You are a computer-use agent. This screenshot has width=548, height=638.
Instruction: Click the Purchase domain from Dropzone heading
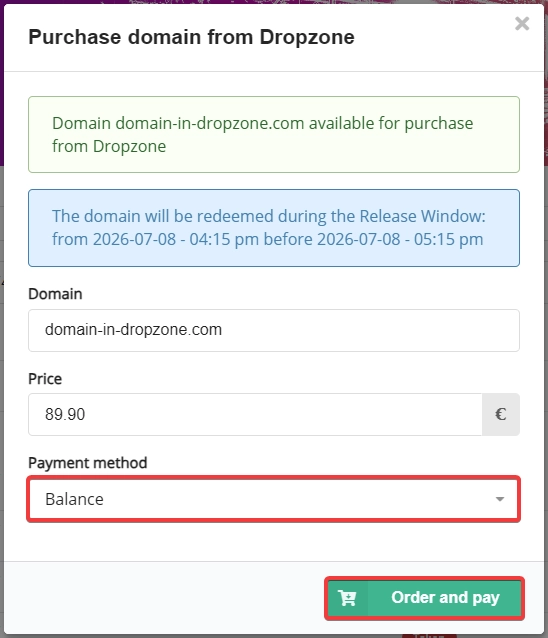[191, 37]
